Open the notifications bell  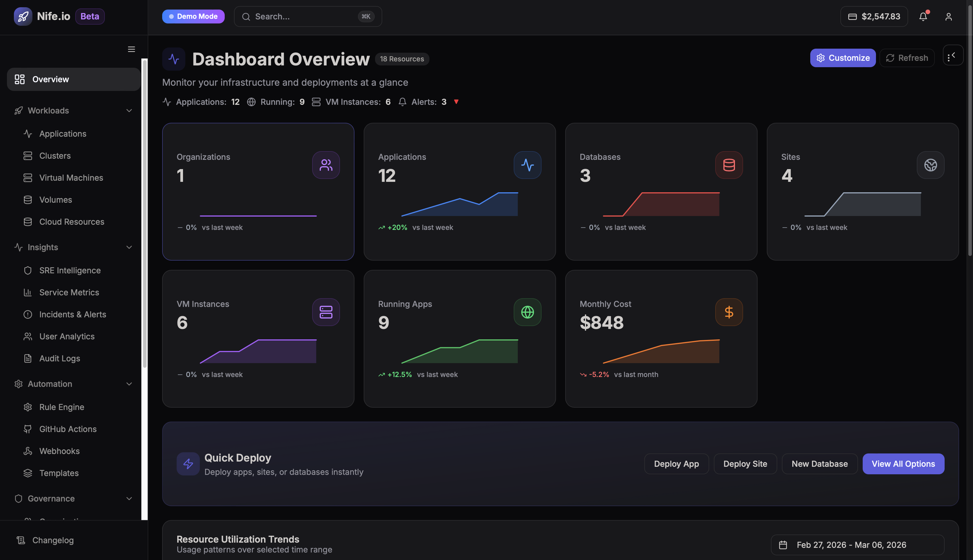point(923,16)
